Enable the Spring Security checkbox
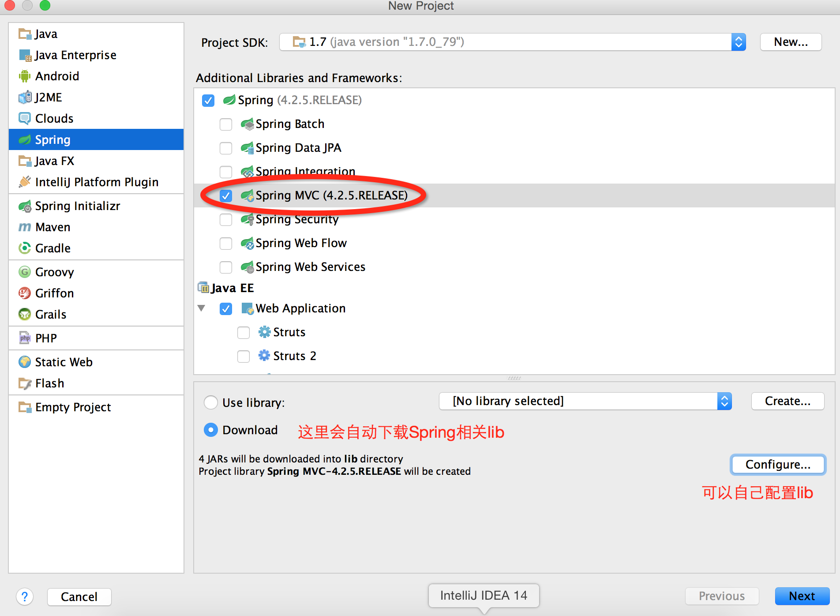The width and height of the screenshot is (840, 616). (x=226, y=220)
